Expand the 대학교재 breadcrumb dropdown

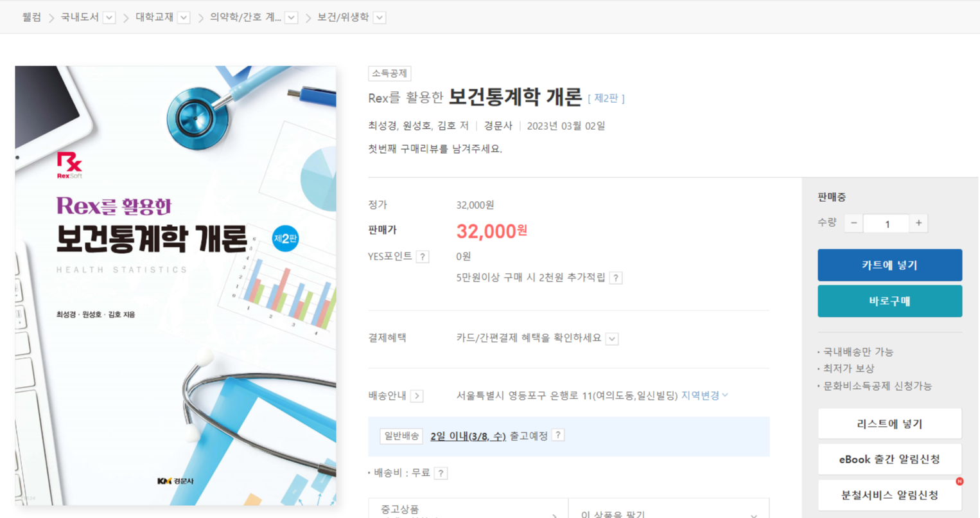click(184, 17)
